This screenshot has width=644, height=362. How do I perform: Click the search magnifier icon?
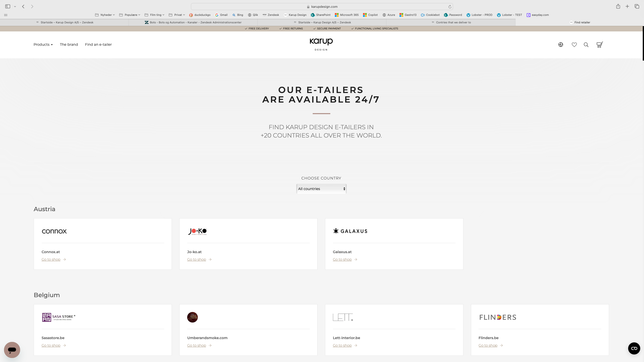[586, 45]
